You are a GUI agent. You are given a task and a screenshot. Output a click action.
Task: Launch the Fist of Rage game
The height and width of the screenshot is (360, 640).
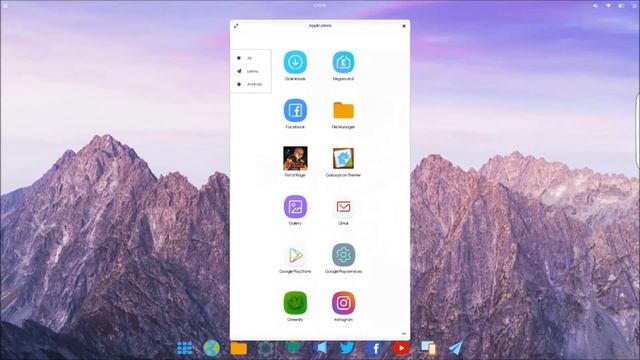295,158
